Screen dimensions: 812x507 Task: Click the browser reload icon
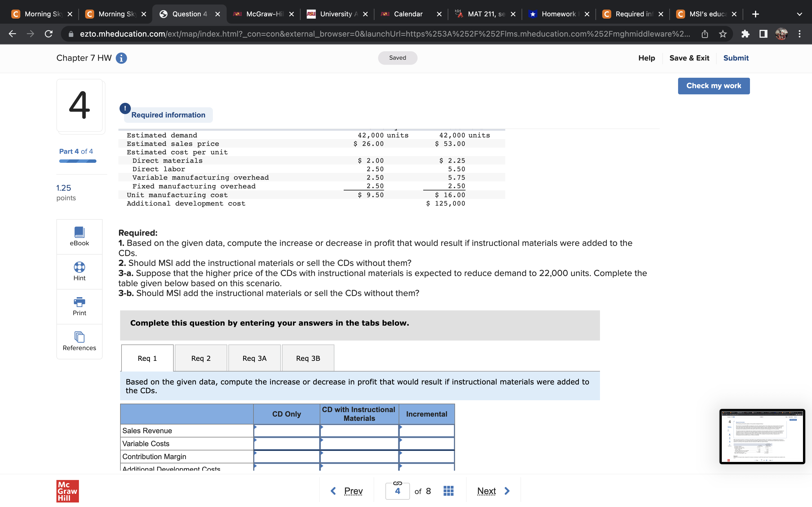pos(49,34)
